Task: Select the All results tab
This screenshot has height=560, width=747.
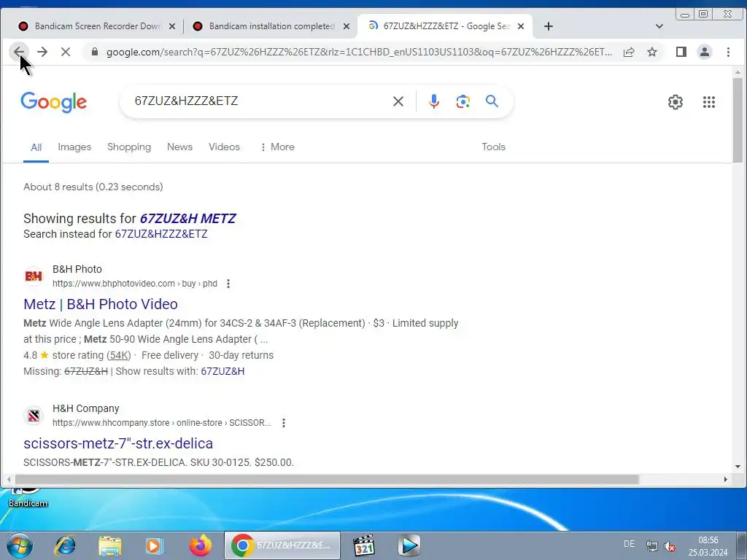Action: point(36,147)
